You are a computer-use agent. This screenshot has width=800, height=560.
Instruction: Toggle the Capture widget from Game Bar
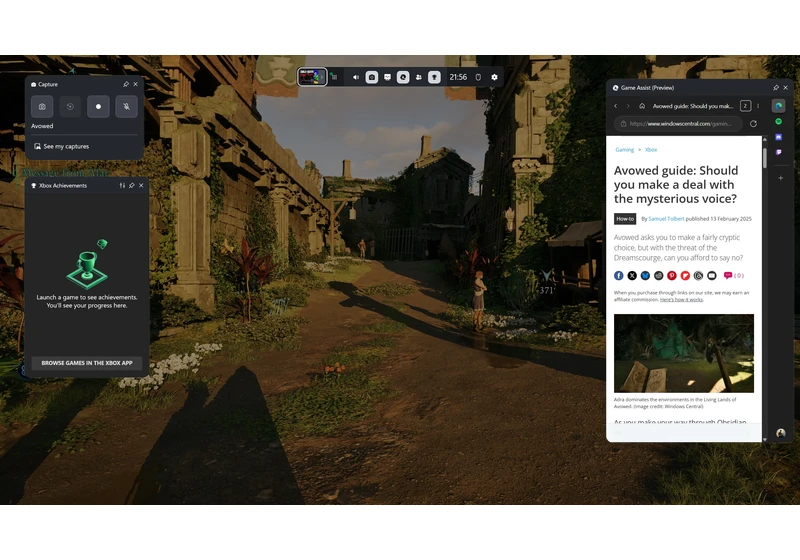point(372,77)
